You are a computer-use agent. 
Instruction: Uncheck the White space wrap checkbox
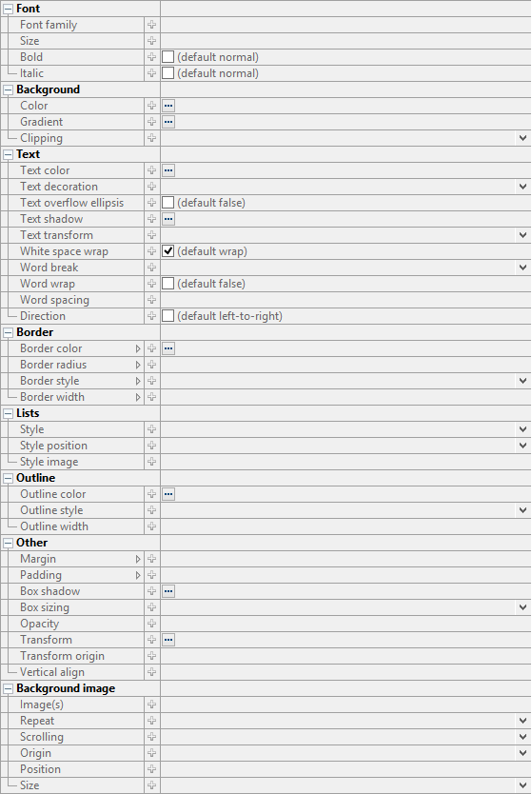point(168,251)
